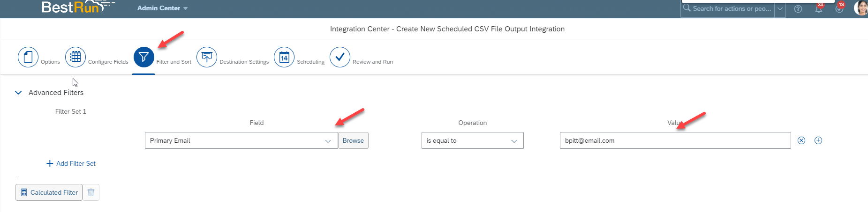The height and width of the screenshot is (212, 868).
Task: Add a filter row with plus icon
Action: (818, 140)
